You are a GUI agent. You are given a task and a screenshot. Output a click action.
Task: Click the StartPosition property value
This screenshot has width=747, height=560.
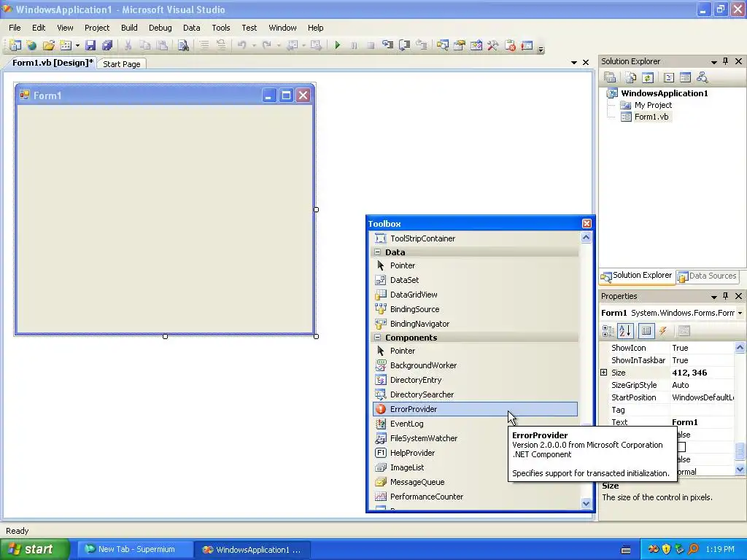[703, 397]
